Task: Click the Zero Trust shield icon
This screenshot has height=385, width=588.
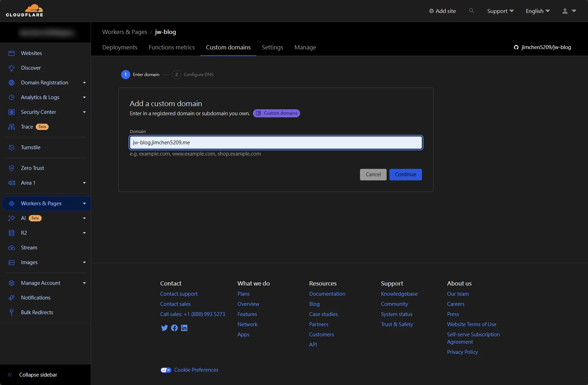Action: (x=12, y=168)
